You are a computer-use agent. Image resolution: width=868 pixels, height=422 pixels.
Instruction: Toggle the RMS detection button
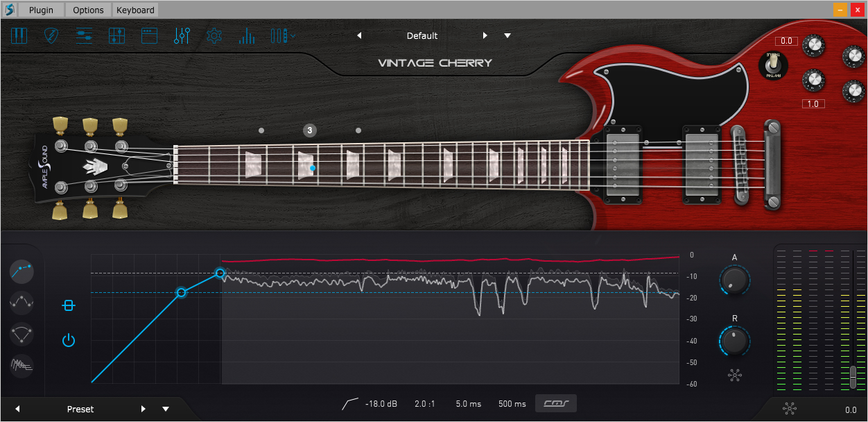(556, 403)
